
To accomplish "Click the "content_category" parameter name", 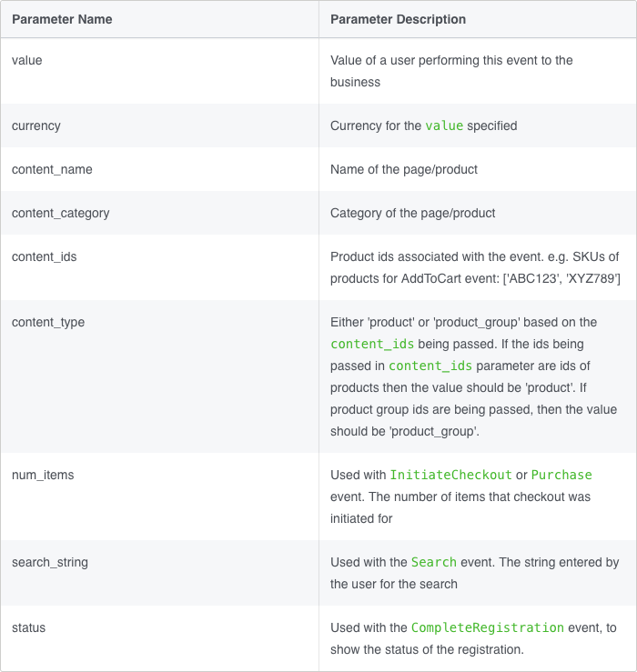I will 60,213.
